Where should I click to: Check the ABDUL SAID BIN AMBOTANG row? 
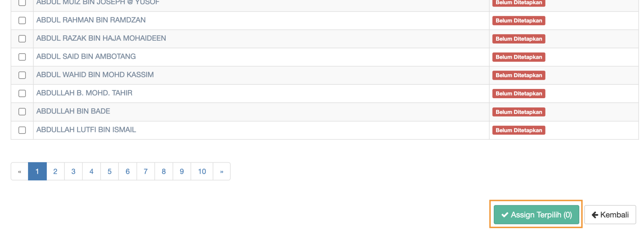(22, 57)
